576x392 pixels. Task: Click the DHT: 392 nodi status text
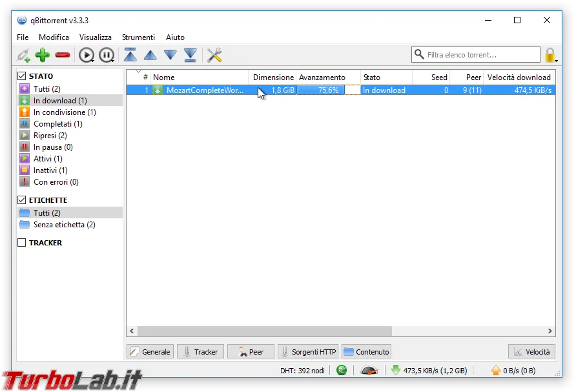pos(302,371)
